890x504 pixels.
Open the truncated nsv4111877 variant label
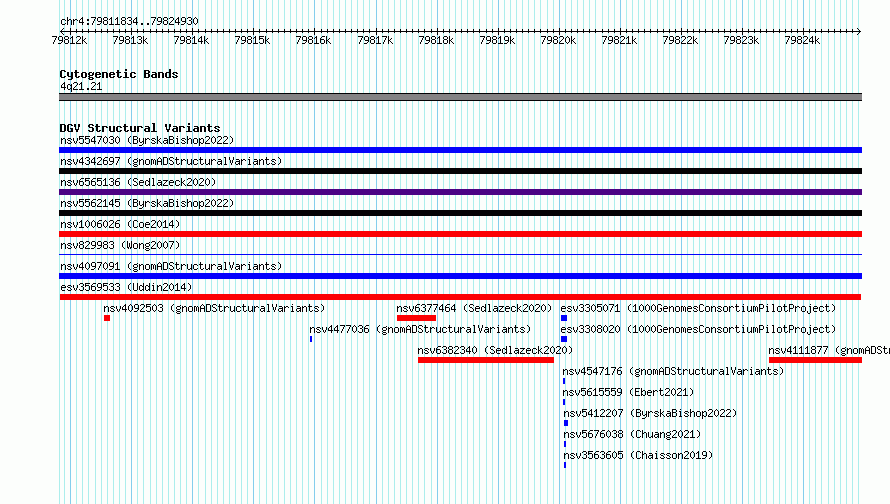(829, 350)
